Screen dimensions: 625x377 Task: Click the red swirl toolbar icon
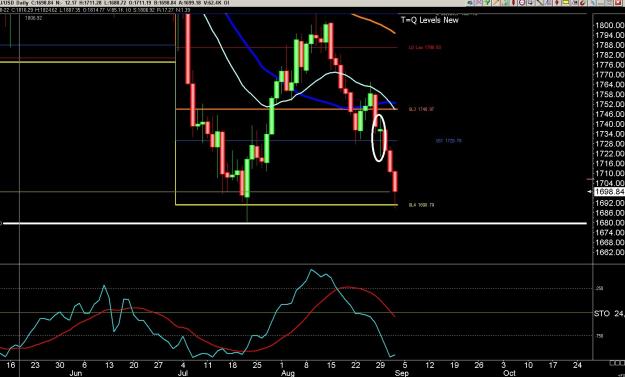pos(583,3)
